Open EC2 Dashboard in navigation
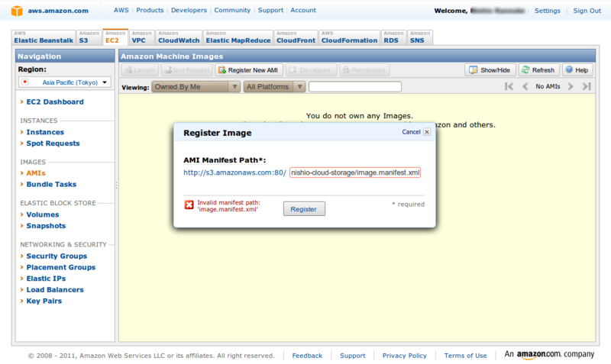Viewport: 611px width, 364px height. (x=55, y=101)
